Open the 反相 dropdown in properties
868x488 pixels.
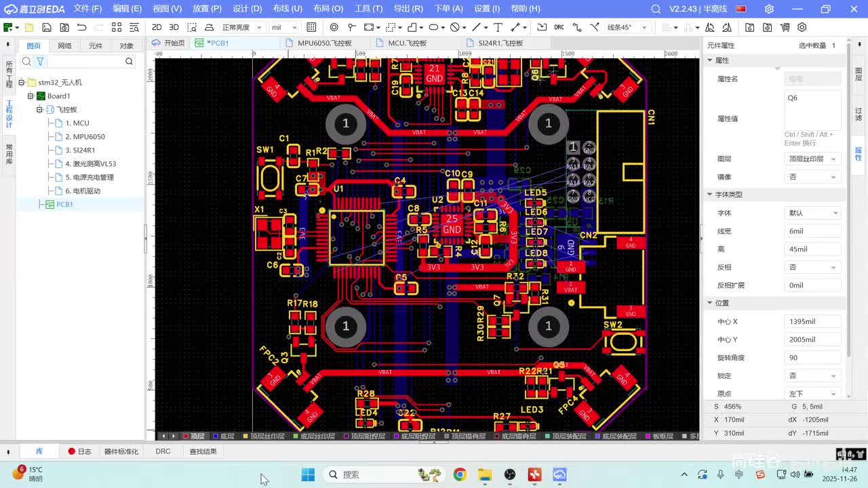pyautogui.click(x=813, y=267)
